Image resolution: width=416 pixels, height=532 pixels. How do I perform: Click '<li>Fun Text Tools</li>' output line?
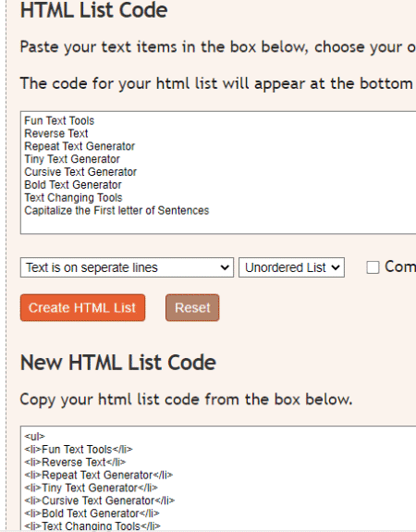(x=79, y=450)
